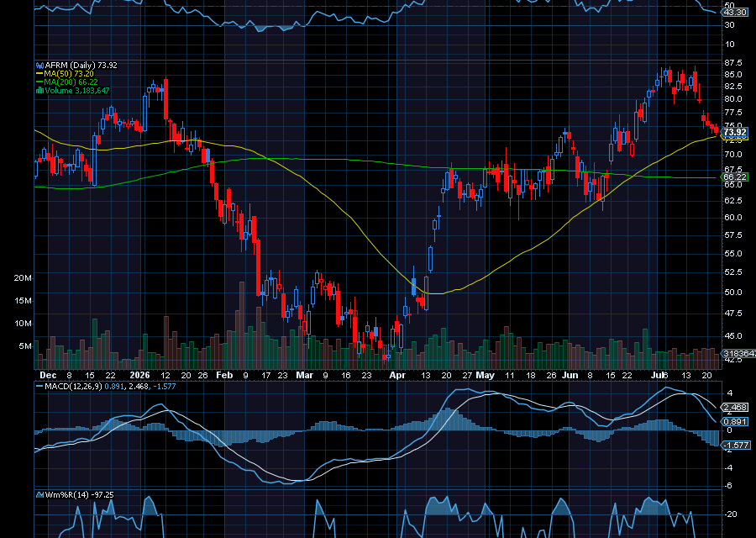
Task: Select the Volume 3,183,647 legend entry
Action: point(77,90)
